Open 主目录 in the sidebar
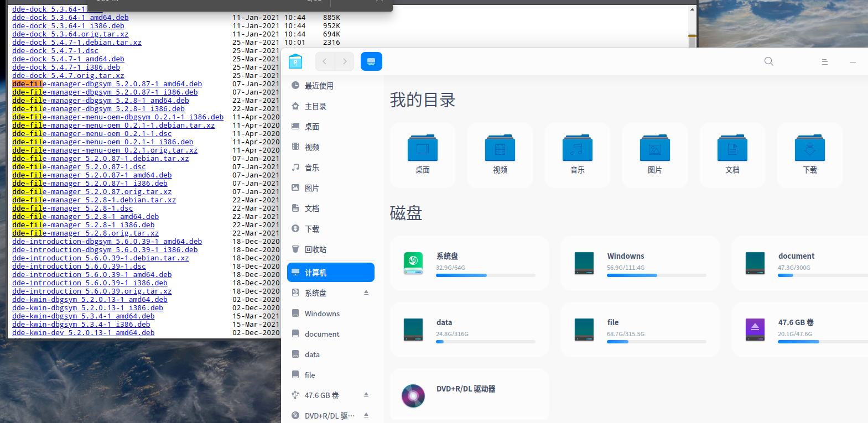The height and width of the screenshot is (423, 868). (331, 106)
